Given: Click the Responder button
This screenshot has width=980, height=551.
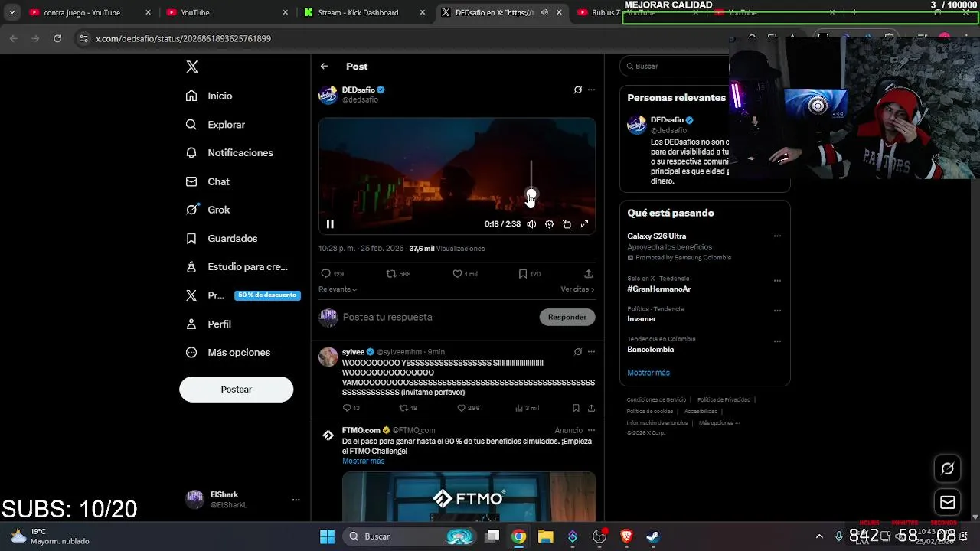Looking at the screenshot, I should coord(567,317).
